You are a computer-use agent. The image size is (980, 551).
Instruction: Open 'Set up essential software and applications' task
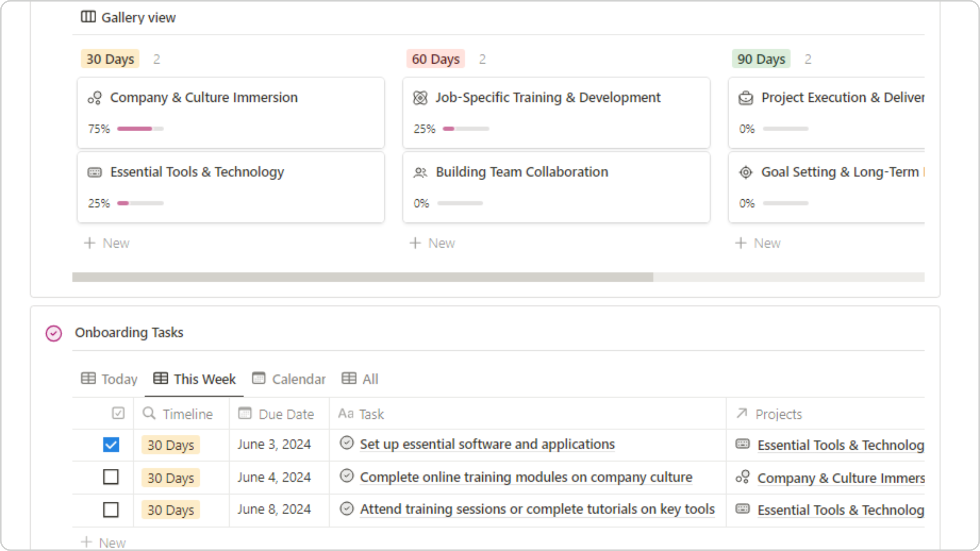coord(487,444)
